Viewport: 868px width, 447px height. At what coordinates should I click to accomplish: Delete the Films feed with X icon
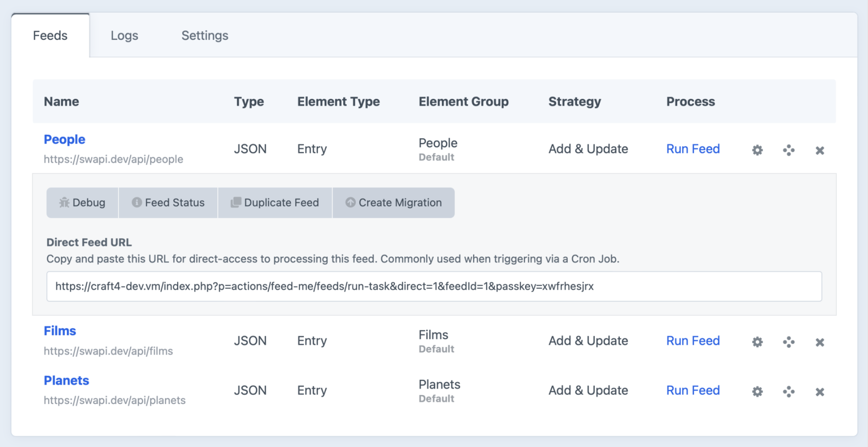pos(820,342)
